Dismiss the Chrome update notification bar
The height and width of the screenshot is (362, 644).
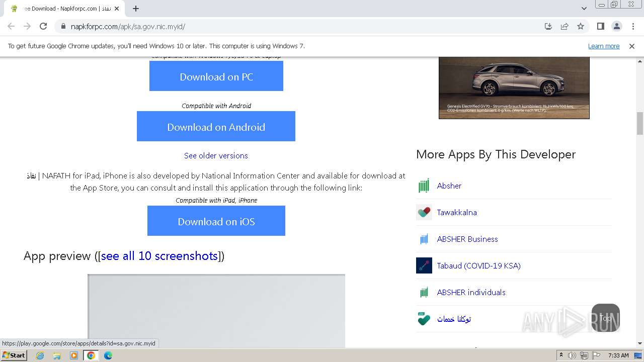click(632, 46)
